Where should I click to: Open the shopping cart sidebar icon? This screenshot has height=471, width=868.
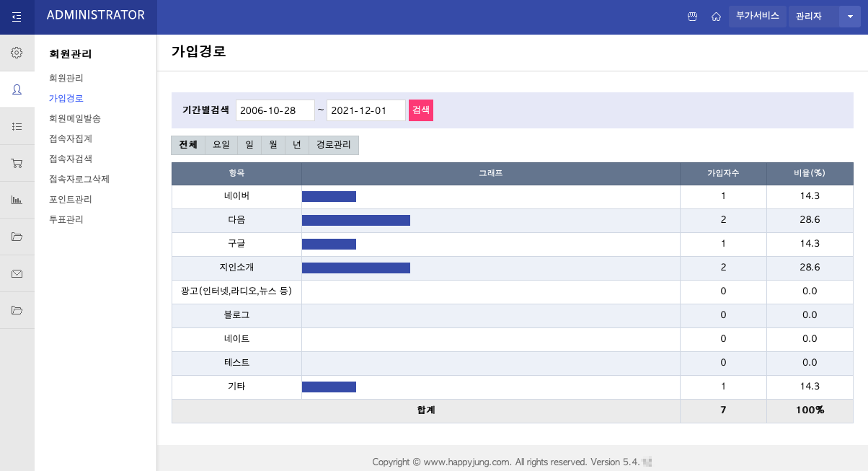point(17,163)
